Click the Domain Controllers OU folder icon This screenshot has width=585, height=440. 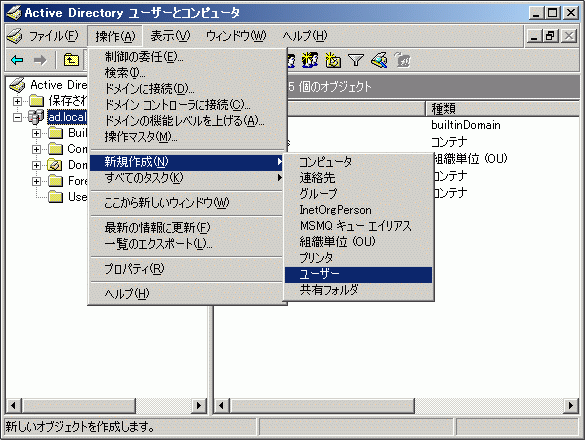pyautogui.click(x=55, y=165)
